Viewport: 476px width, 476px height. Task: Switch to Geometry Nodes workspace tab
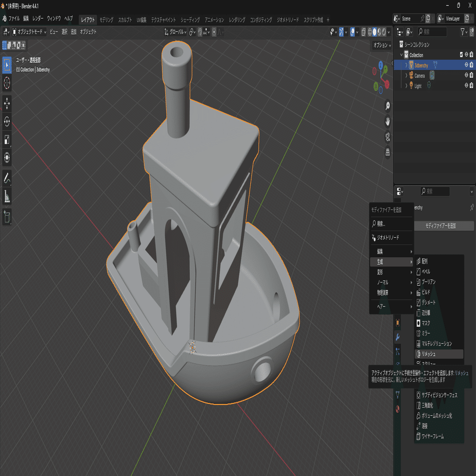(x=288, y=20)
